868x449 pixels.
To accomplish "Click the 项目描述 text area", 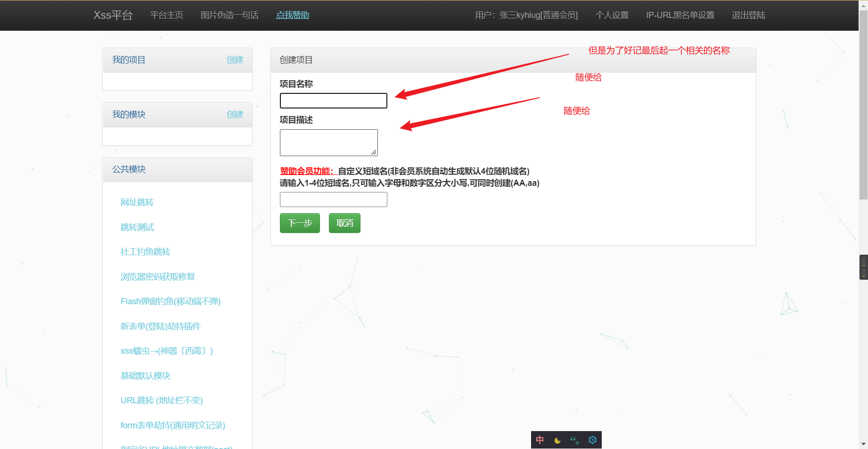I will 328,142.
